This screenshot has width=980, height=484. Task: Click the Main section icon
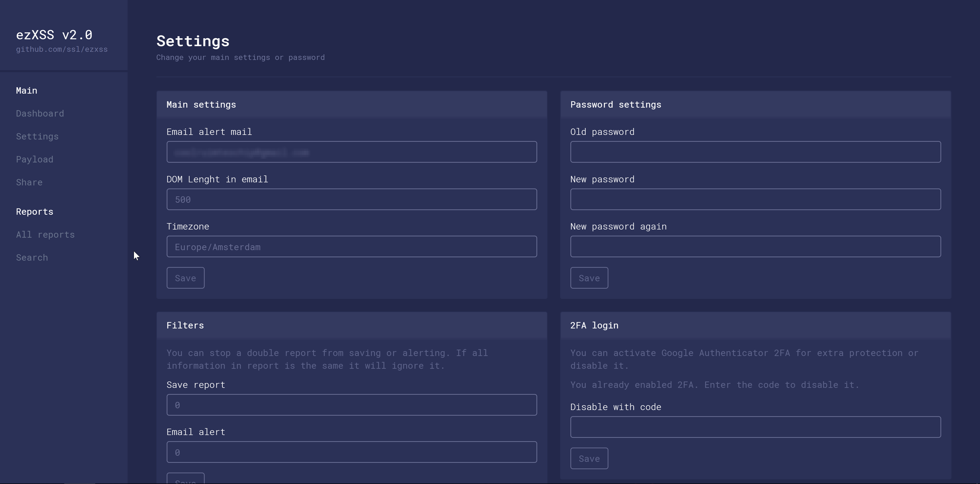(26, 90)
